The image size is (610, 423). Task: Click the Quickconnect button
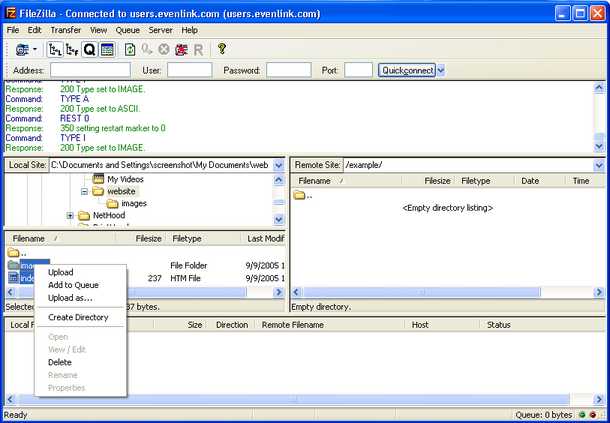[x=407, y=70]
